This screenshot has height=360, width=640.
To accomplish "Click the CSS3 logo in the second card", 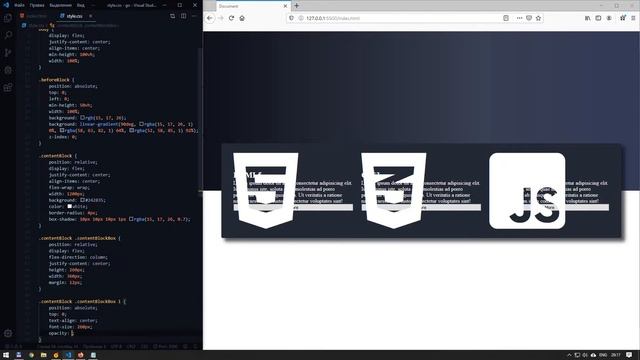I will click(x=394, y=191).
